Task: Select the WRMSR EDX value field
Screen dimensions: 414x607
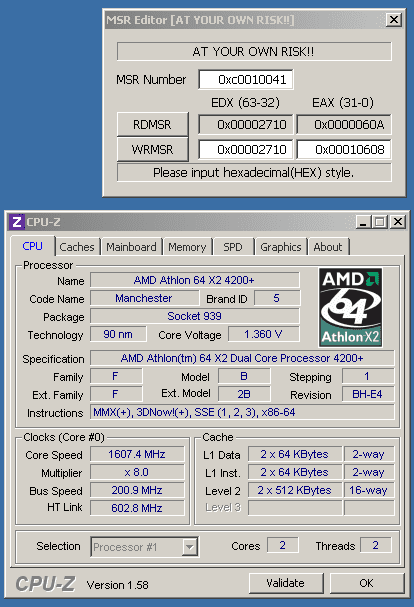Action: click(x=246, y=149)
